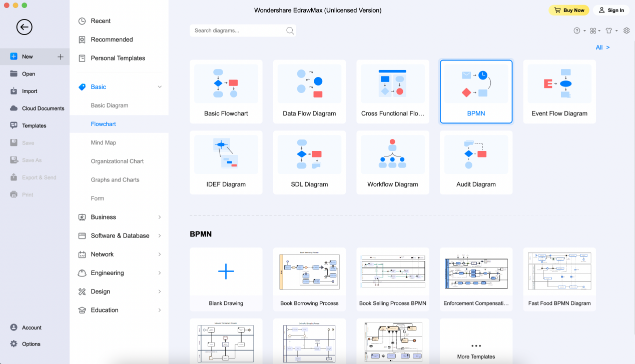Choose Audit Diagram type
635x364 pixels.
476,162
